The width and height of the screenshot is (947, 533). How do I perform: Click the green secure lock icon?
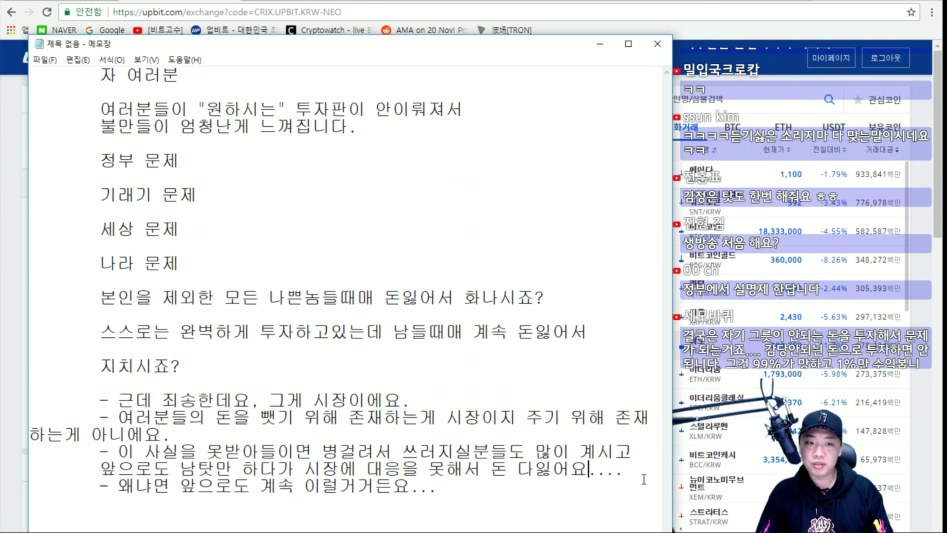(68, 11)
